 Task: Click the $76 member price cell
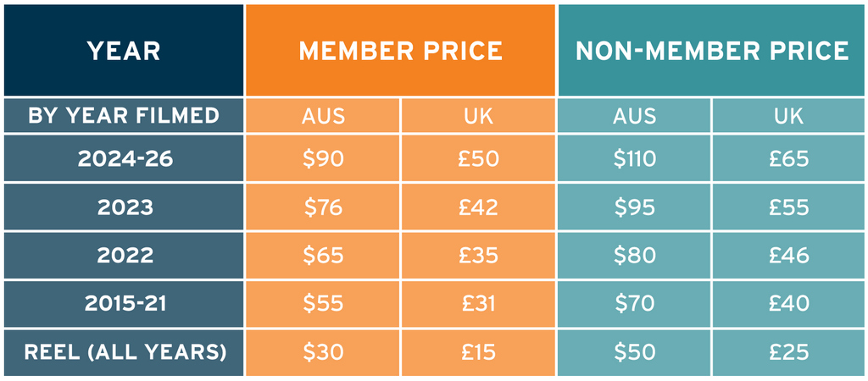tap(323, 207)
